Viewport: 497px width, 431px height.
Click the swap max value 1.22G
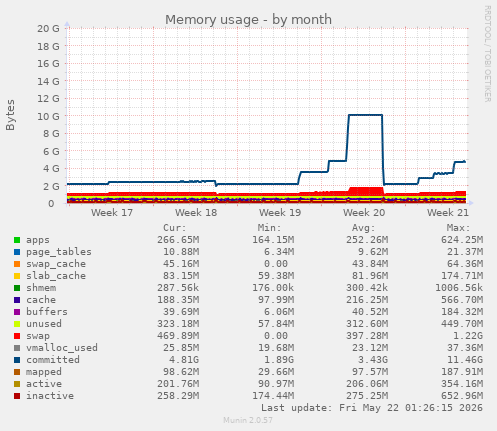coord(468,336)
